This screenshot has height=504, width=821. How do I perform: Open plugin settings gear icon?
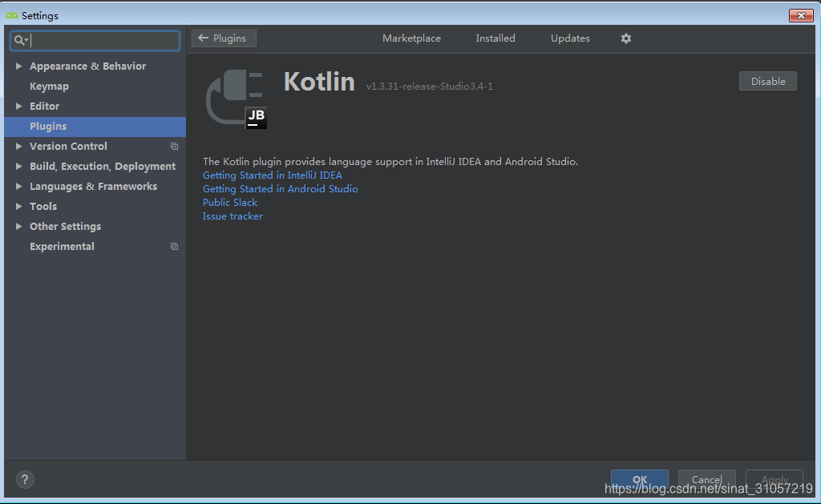(x=625, y=38)
